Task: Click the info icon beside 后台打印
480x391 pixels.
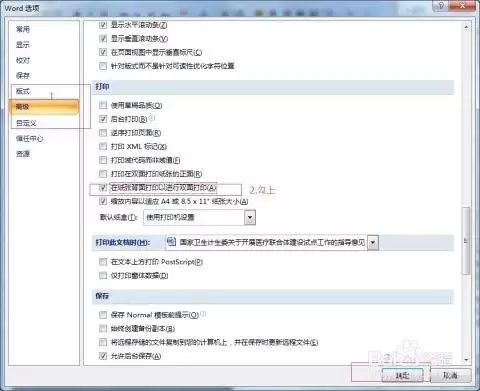Action: 152,118
